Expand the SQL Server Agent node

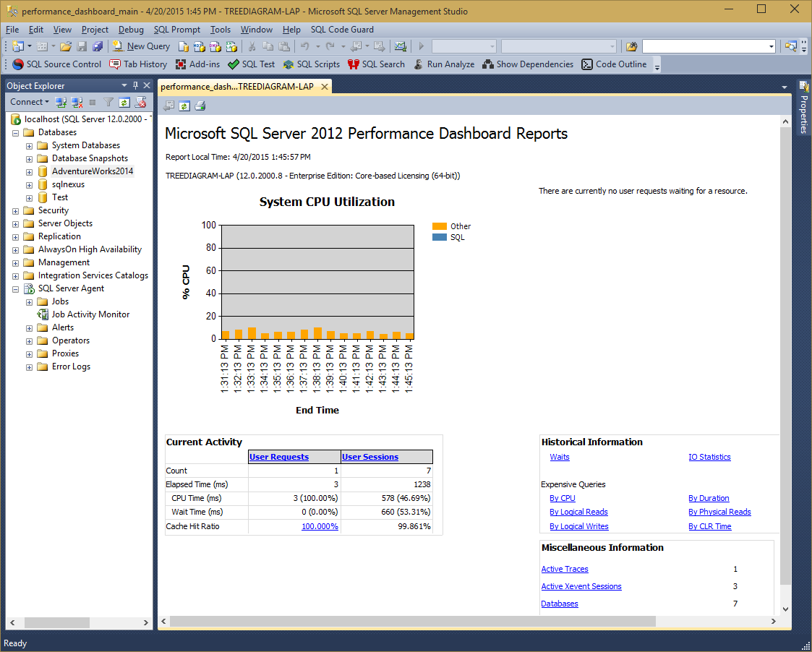click(x=15, y=288)
